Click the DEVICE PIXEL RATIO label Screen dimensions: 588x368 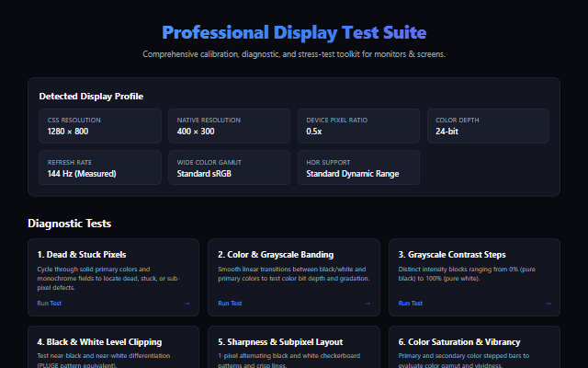click(337, 121)
